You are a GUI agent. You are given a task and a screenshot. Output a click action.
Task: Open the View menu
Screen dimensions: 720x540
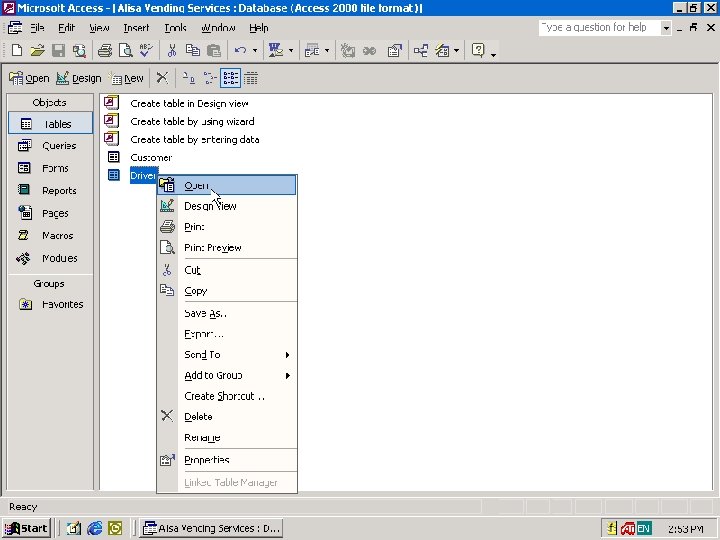tap(99, 28)
